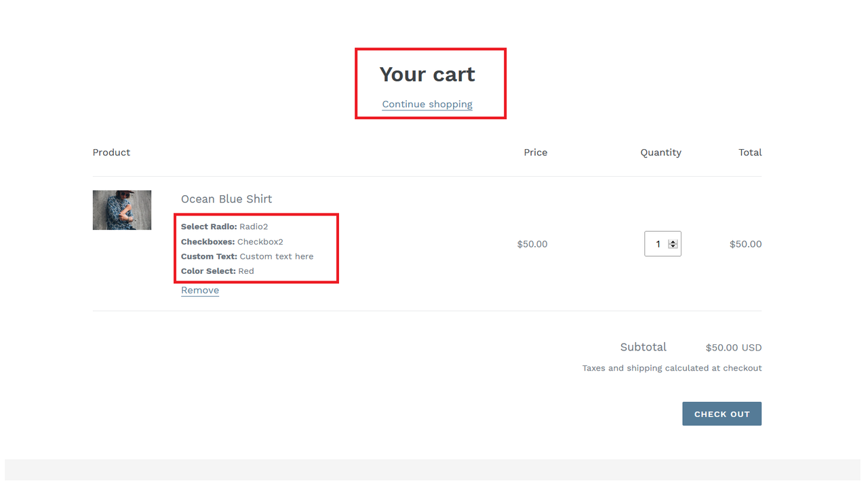
Task: Click the Price column header
Action: (x=535, y=152)
